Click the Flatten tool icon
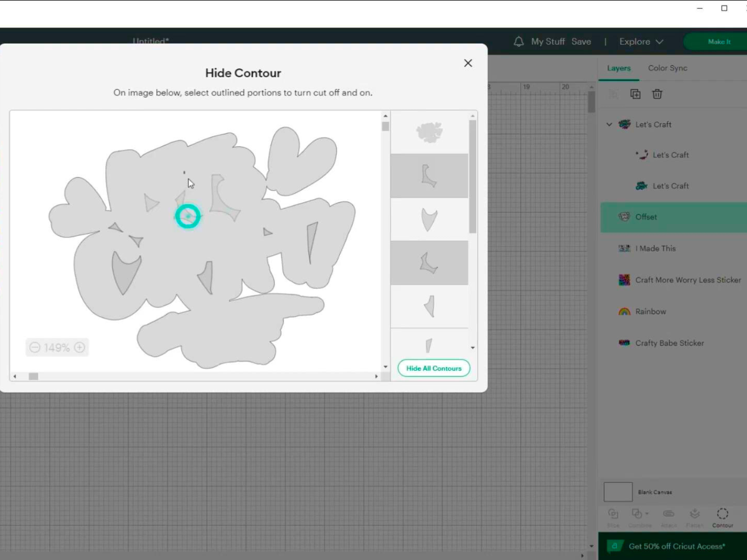The width and height of the screenshot is (747, 560). click(695, 514)
